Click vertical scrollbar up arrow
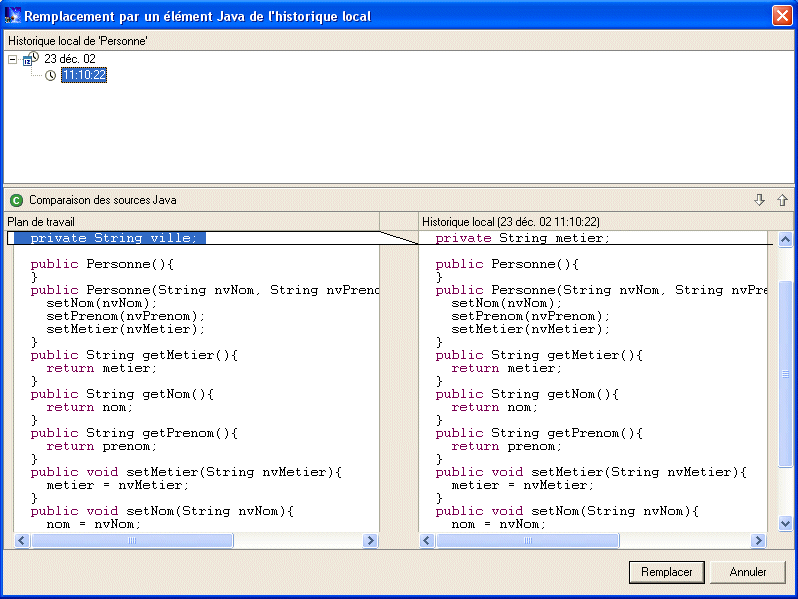The height and width of the screenshot is (599, 798). [x=785, y=239]
